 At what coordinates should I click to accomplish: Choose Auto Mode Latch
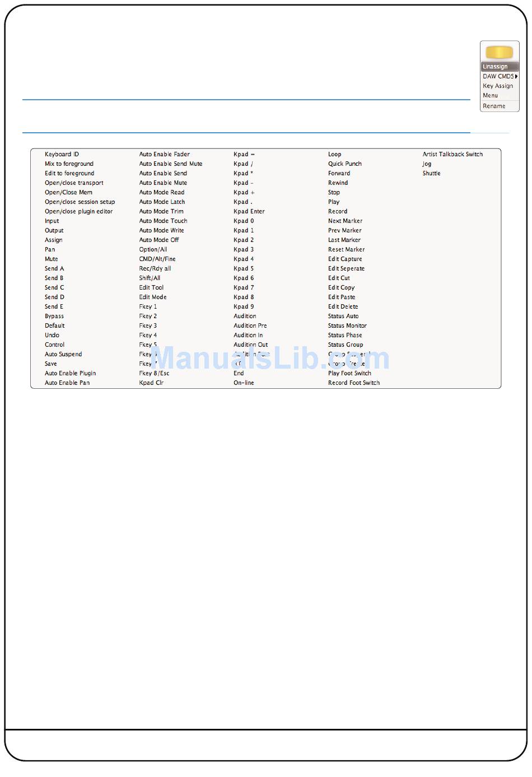pos(162,202)
